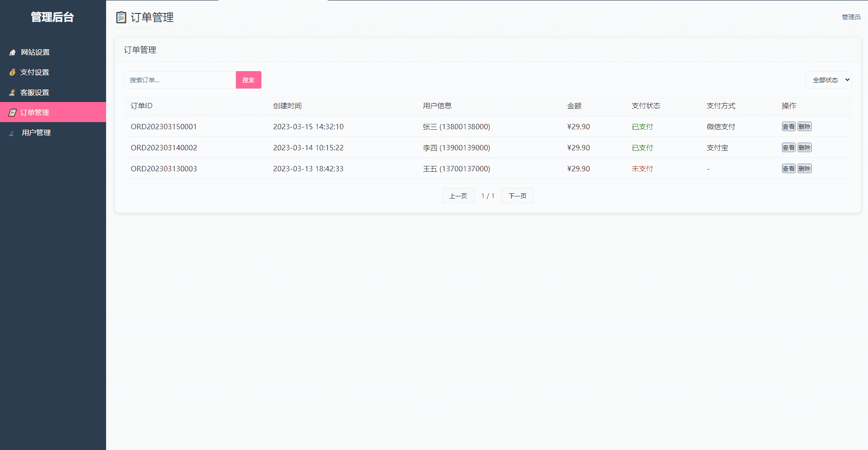Click the money bag icon beside 支付设置
Viewport: 868px width, 450px height.
point(13,72)
